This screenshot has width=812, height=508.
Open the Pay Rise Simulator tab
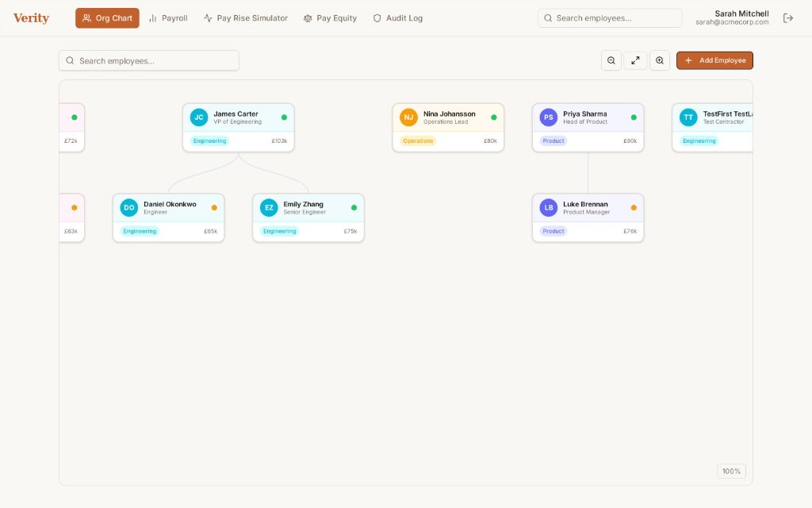pyautogui.click(x=246, y=18)
